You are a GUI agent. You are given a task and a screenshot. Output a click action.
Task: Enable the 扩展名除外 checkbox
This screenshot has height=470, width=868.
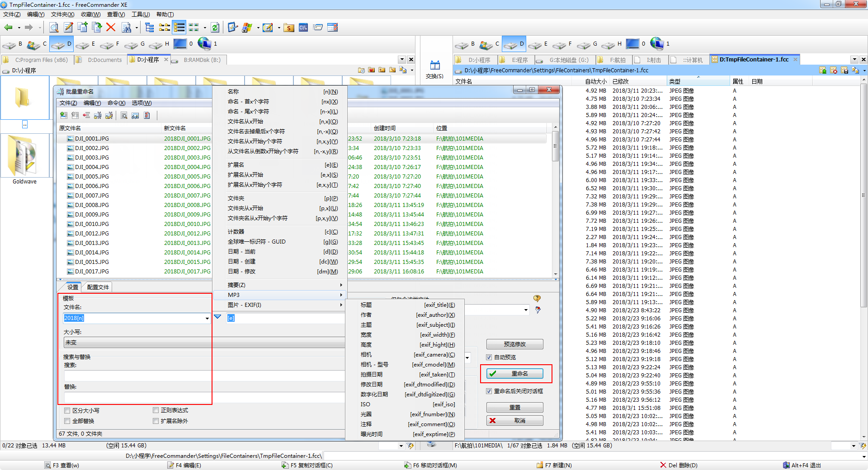click(156, 421)
